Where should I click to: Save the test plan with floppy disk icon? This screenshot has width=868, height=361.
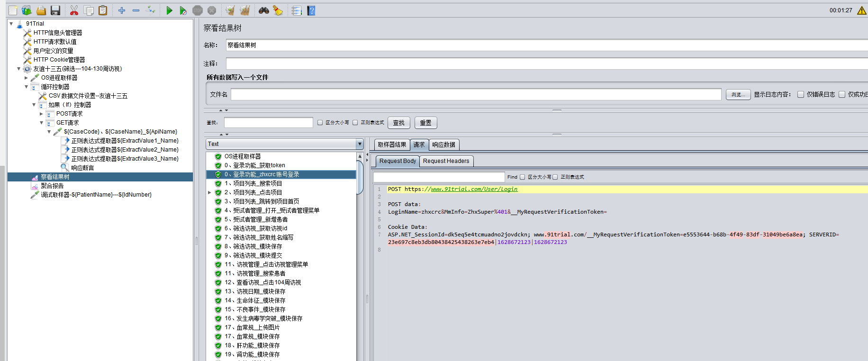click(x=55, y=10)
